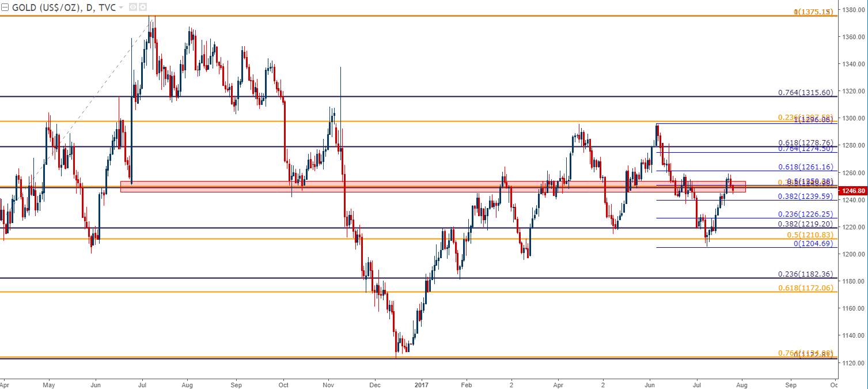
Task: Click the orange 1(1375.15) level label
Action: click(813, 12)
